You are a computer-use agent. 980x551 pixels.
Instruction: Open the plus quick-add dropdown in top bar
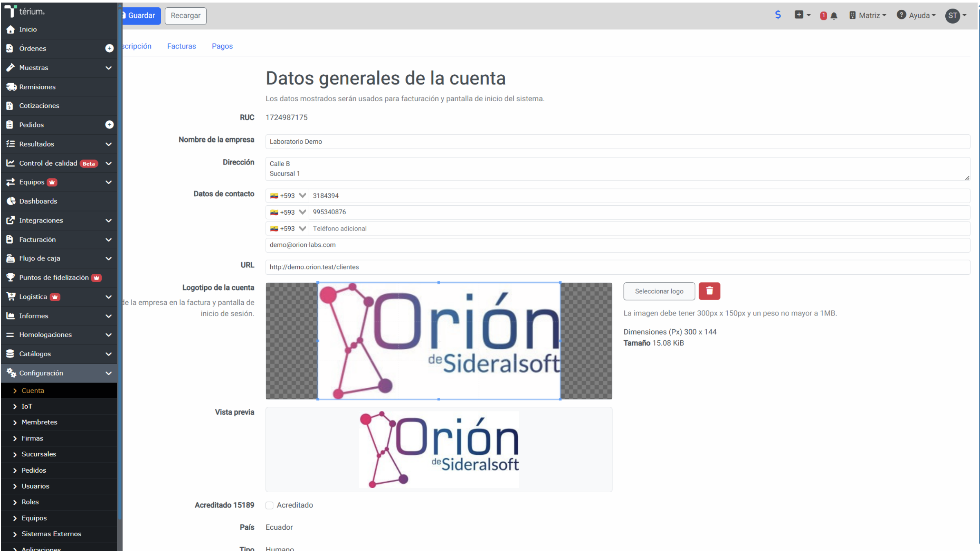802,15
